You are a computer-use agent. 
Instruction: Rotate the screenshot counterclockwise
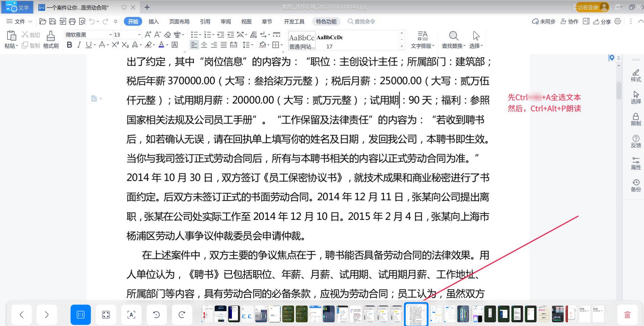click(157, 314)
